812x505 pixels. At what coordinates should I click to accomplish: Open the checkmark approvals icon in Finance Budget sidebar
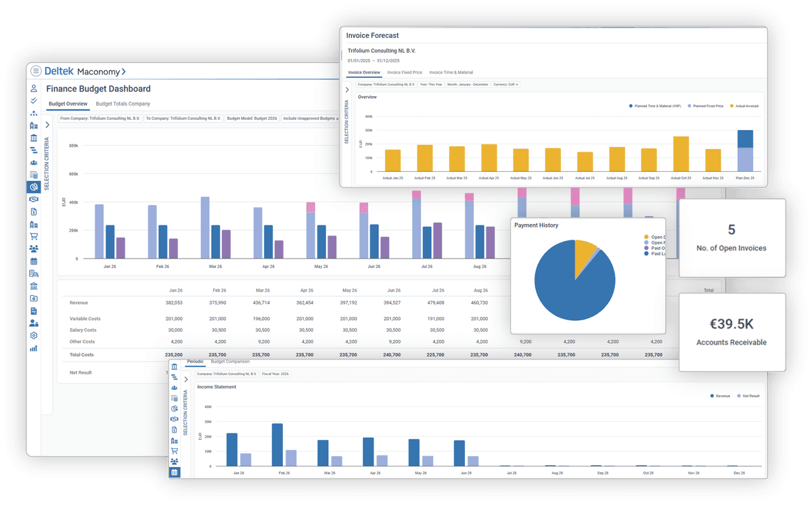pos(34,100)
